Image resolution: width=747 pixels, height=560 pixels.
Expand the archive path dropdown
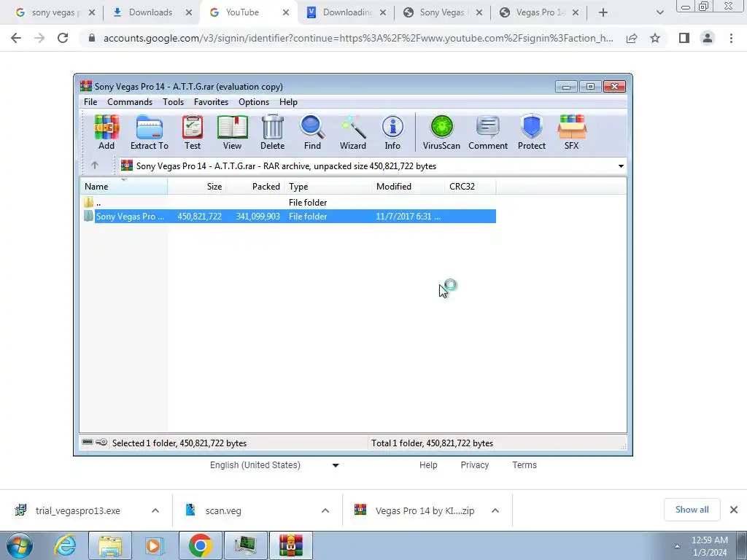pos(621,166)
